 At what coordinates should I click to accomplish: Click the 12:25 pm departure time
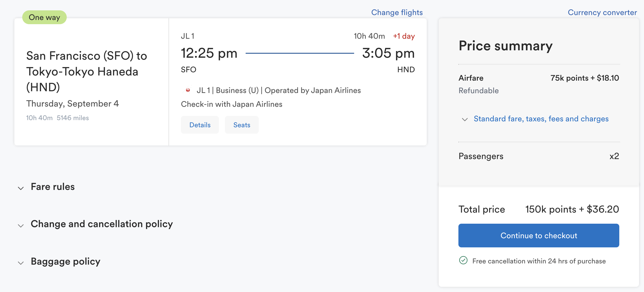pos(209,53)
